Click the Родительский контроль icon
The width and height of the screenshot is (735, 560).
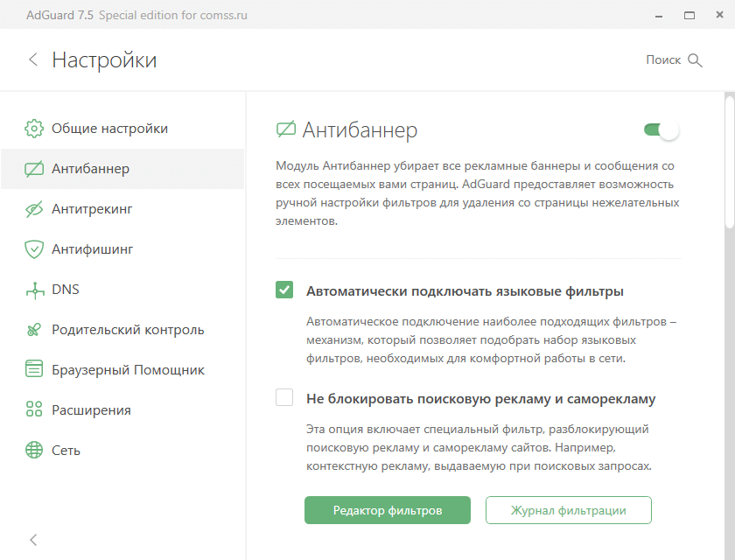pyautogui.click(x=34, y=330)
